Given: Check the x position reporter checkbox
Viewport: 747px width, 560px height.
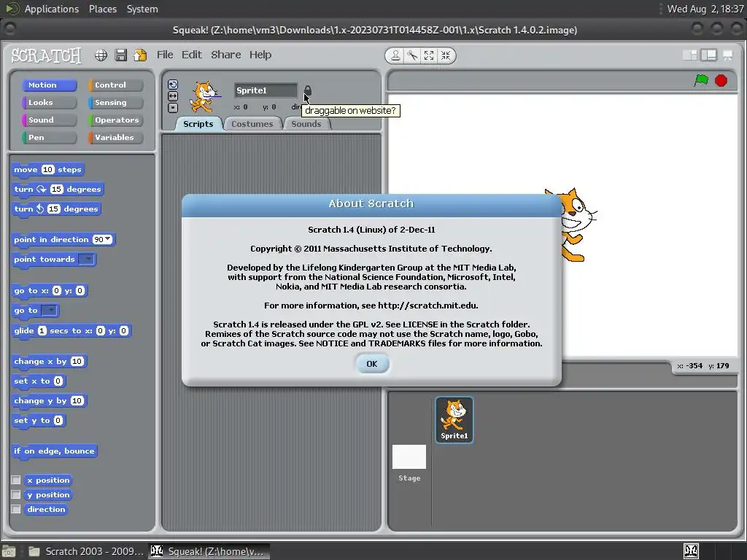Looking at the screenshot, I should pyautogui.click(x=16, y=480).
